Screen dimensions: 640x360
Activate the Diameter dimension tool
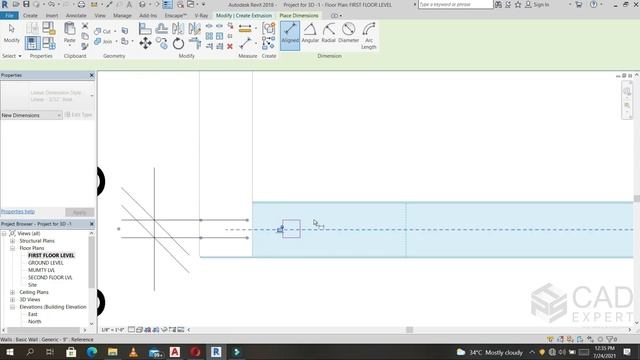(349, 33)
